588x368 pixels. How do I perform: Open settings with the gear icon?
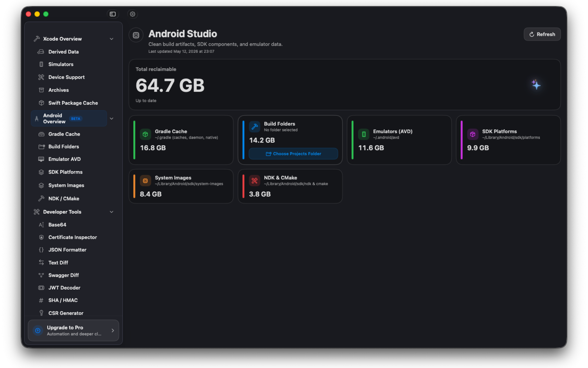tap(133, 14)
